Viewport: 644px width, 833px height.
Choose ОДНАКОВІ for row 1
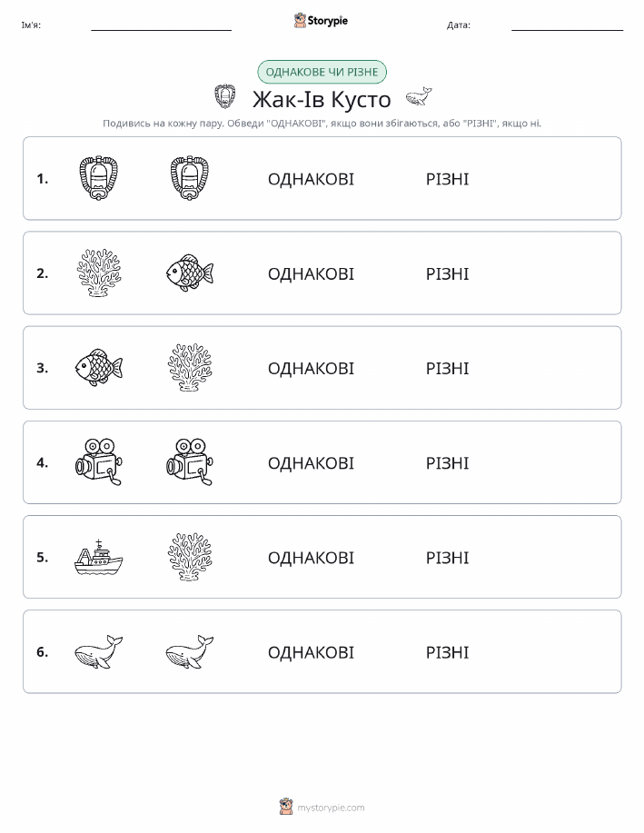click(311, 179)
